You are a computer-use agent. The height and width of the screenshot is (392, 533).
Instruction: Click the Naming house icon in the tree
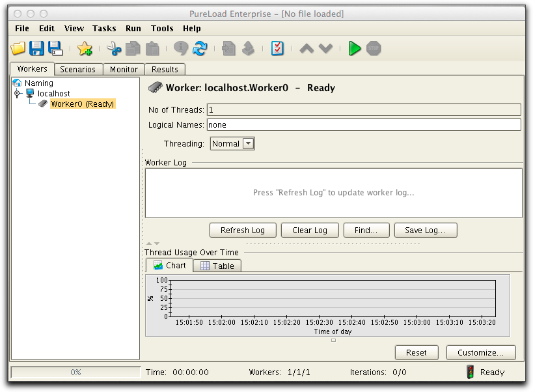[x=17, y=83]
